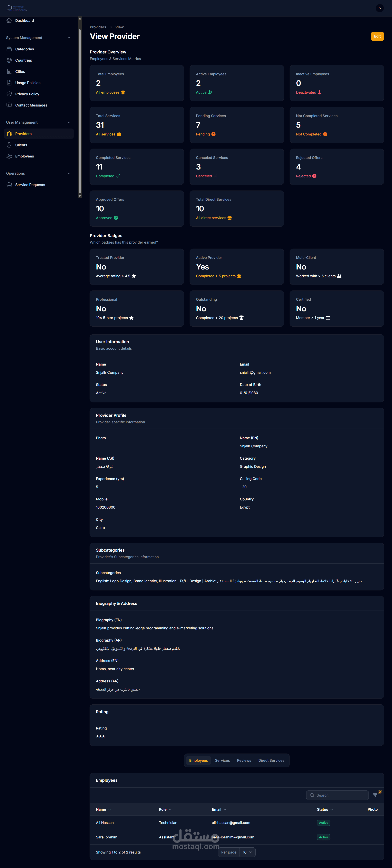The height and width of the screenshot is (868, 392).
Task: Go to Providers breadcrumb link
Action: tap(98, 27)
